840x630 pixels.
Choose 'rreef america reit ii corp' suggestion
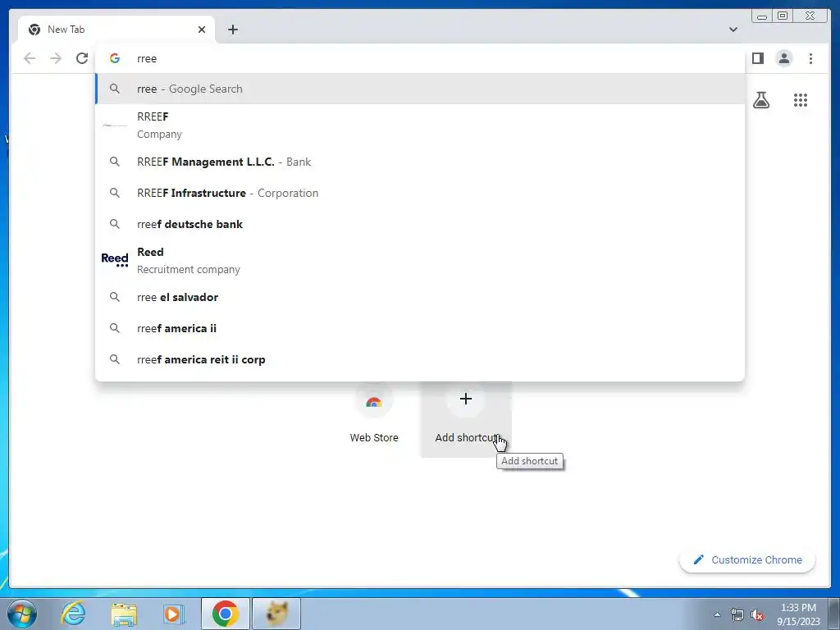[x=419, y=359]
